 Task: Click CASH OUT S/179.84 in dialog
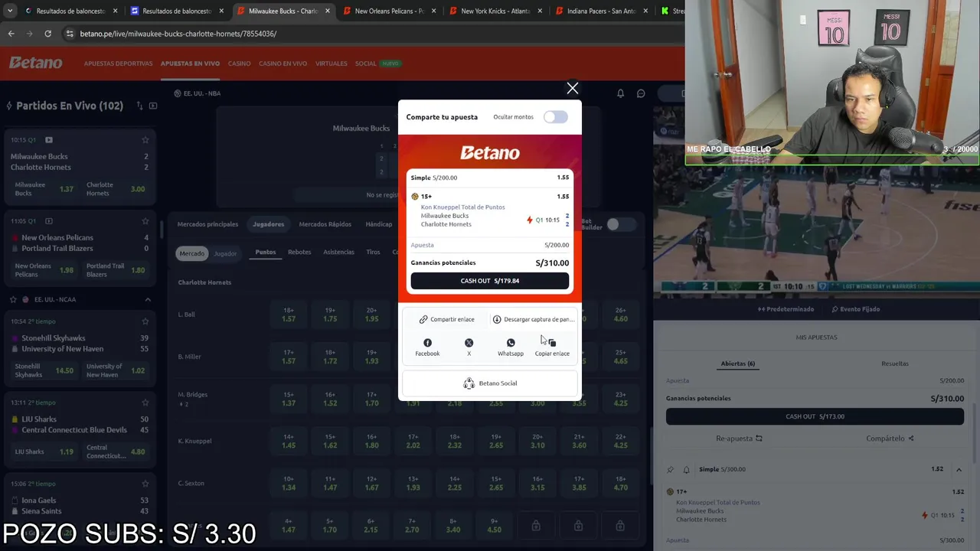coord(490,281)
